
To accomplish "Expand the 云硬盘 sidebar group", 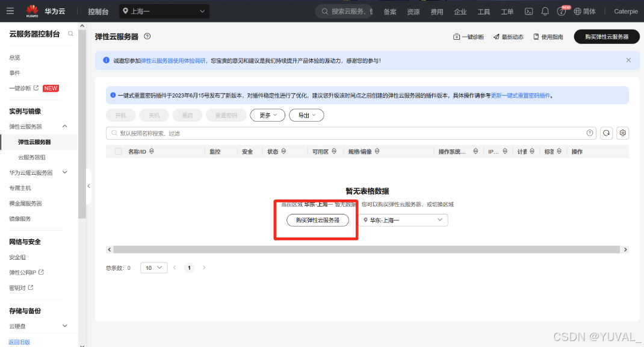I will tap(65, 326).
